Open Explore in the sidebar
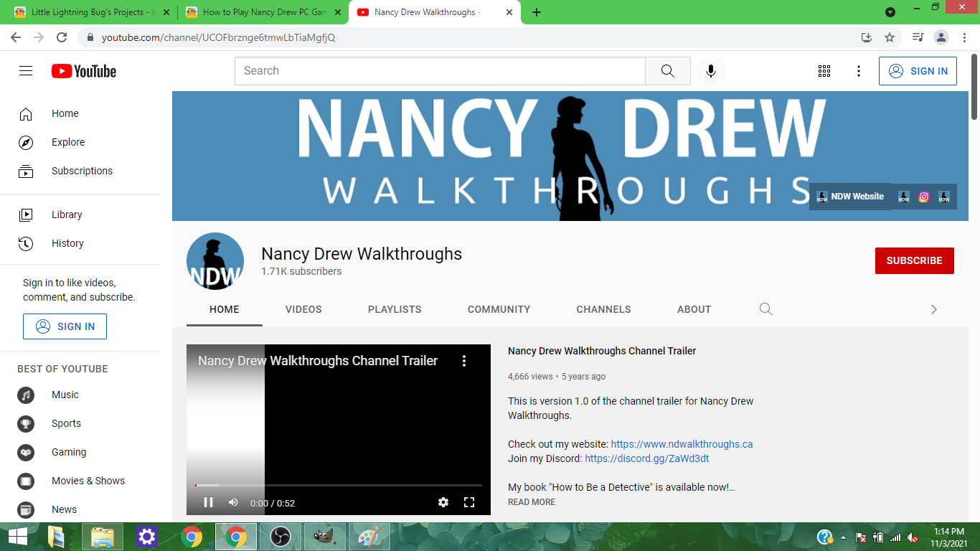The width and height of the screenshot is (980, 551). click(x=80, y=142)
